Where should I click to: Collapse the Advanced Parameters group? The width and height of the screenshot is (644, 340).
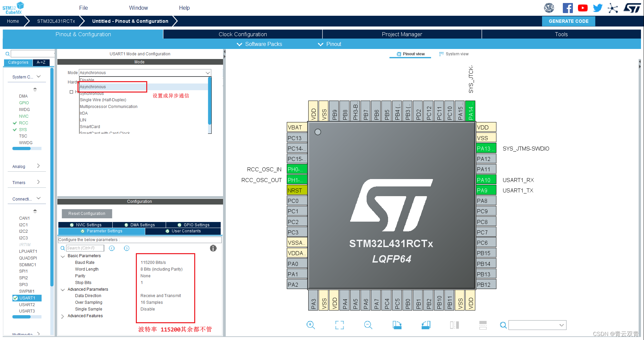63,290
